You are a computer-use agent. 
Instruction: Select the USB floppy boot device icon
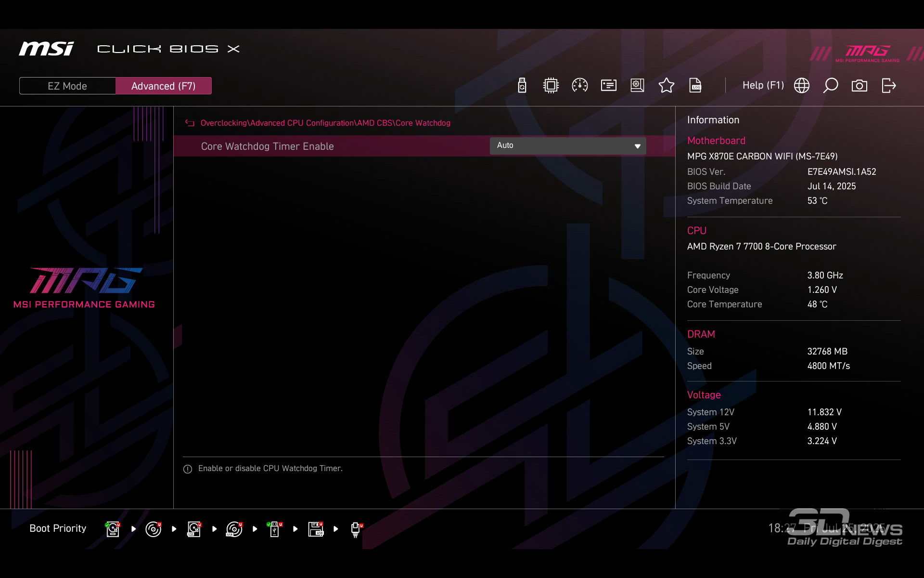point(316,529)
